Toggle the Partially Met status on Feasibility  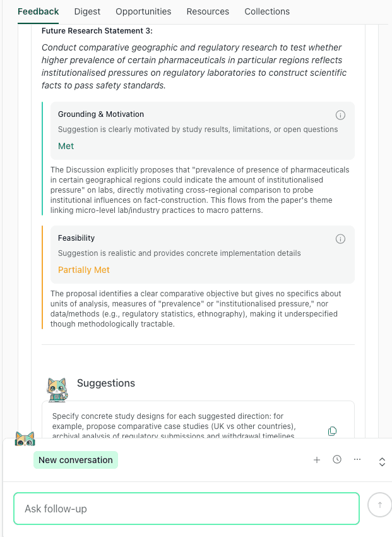84,270
